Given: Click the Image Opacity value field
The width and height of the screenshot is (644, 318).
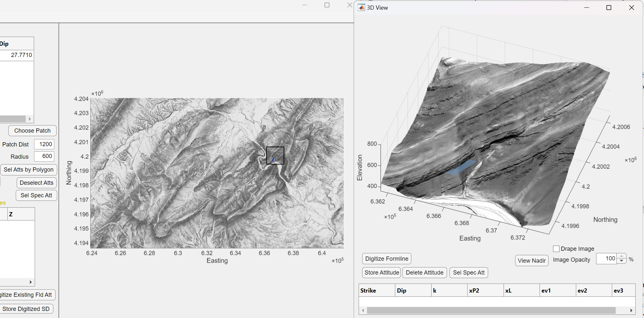Looking at the screenshot, I should tap(606, 259).
